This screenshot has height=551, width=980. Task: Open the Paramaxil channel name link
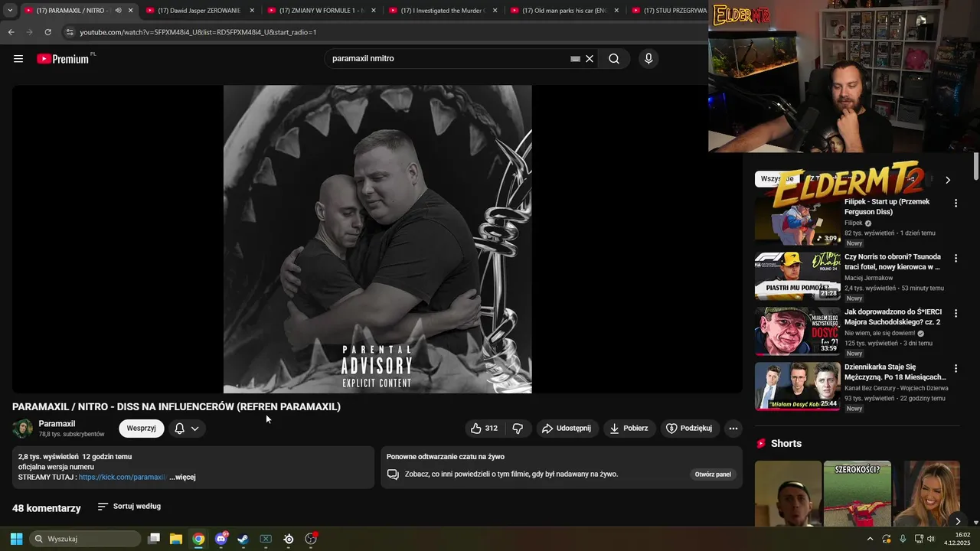pos(57,424)
